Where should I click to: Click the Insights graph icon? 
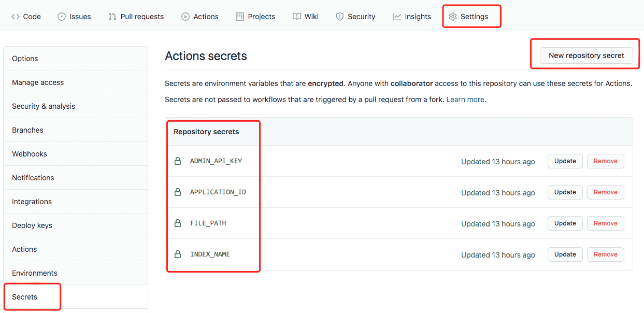point(397,17)
